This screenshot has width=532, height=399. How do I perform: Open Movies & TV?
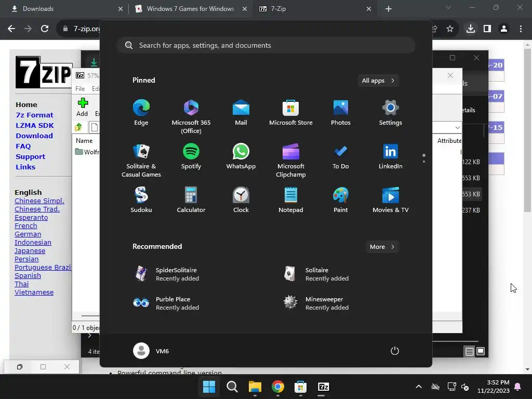[x=391, y=200]
